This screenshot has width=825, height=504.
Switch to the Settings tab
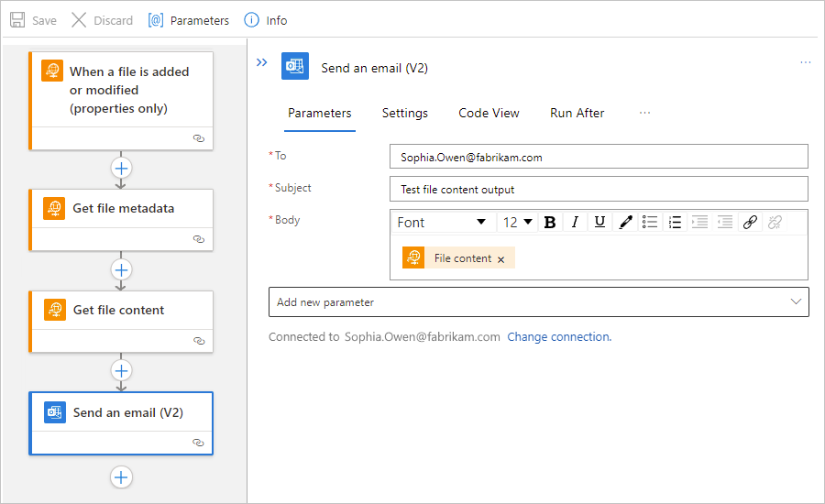[x=404, y=113]
